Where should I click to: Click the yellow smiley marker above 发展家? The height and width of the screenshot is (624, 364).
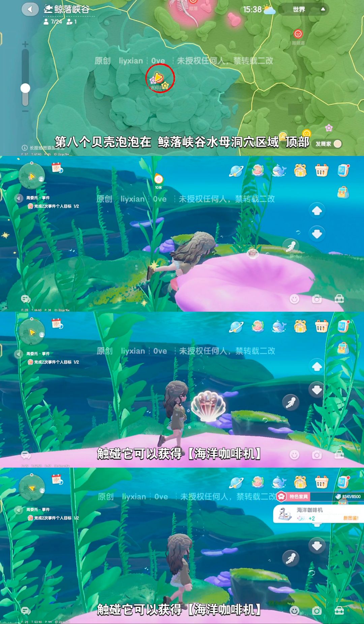(306, 133)
